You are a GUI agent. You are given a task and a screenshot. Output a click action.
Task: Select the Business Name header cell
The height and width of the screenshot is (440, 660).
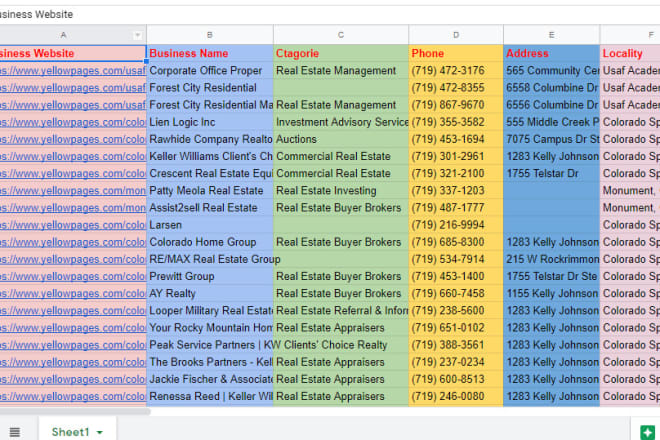[x=210, y=53]
